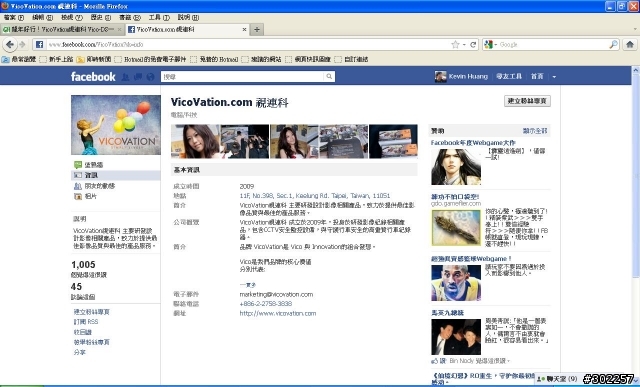Switch to the first VicoVation Vico-DS tab
The image size is (640, 387).
click(x=62, y=29)
